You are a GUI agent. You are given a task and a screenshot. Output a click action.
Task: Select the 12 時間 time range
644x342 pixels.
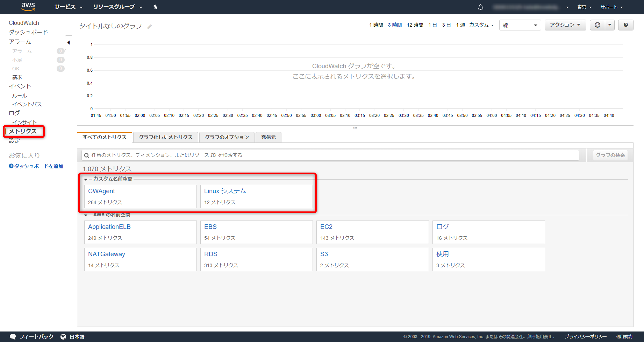[x=415, y=25]
